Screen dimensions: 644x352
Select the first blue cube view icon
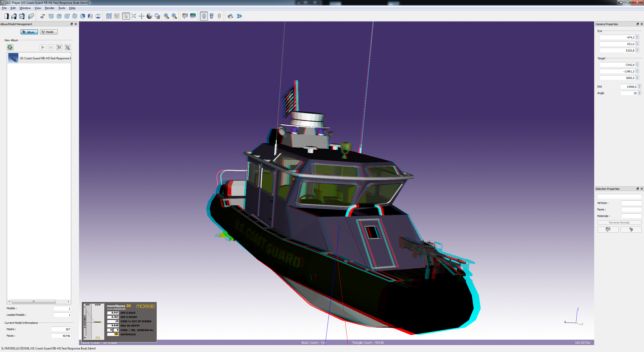pyautogui.click(x=51, y=16)
